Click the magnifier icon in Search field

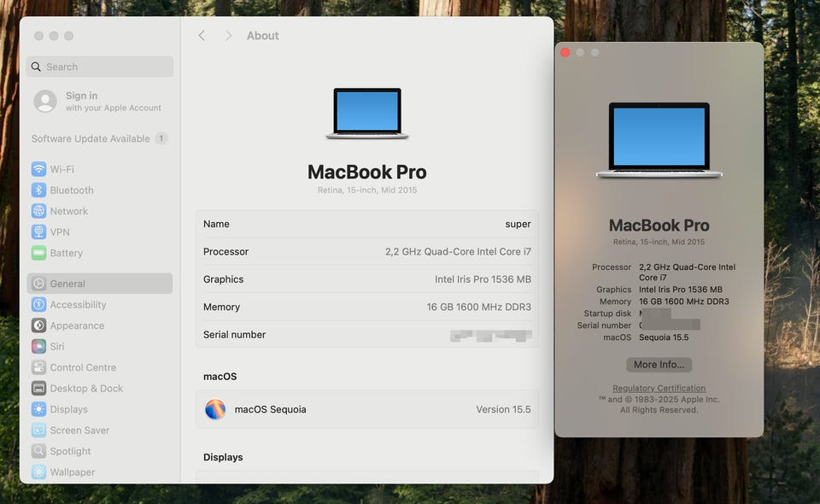(36, 67)
